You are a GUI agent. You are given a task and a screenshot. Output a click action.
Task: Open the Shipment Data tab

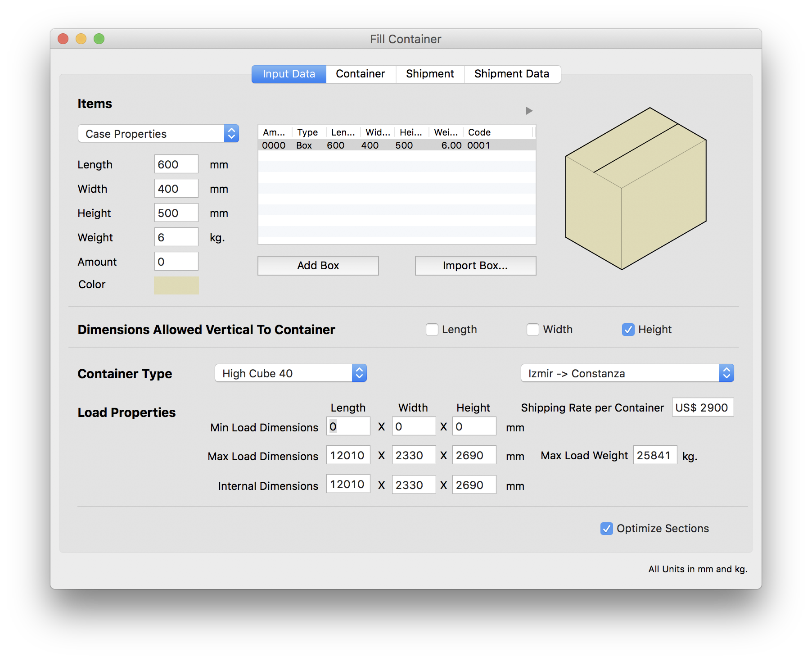coord(512,74)
